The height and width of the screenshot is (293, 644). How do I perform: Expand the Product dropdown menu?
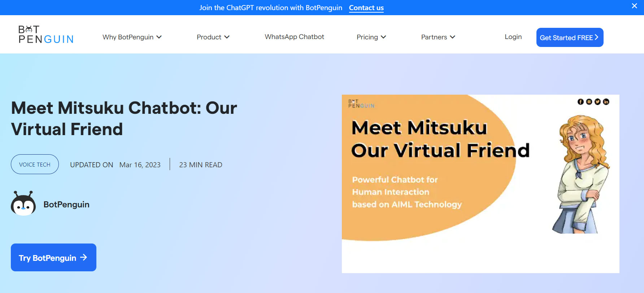click(213, 37)
